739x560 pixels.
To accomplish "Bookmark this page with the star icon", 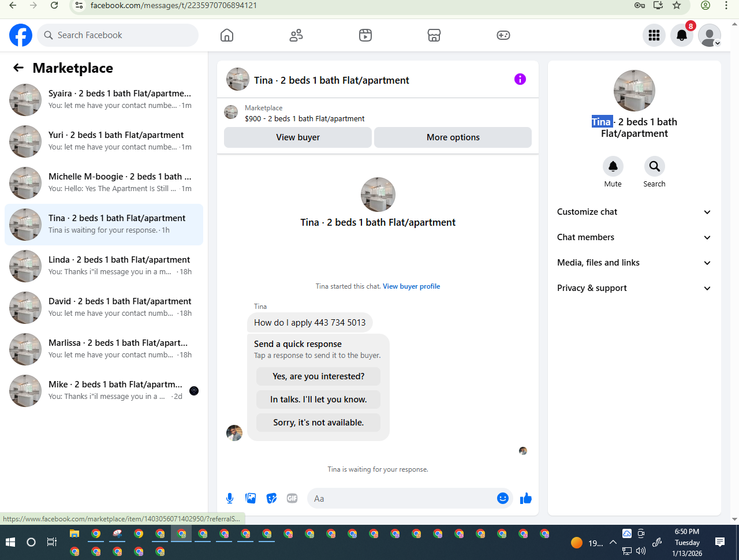I will point(677,5).
